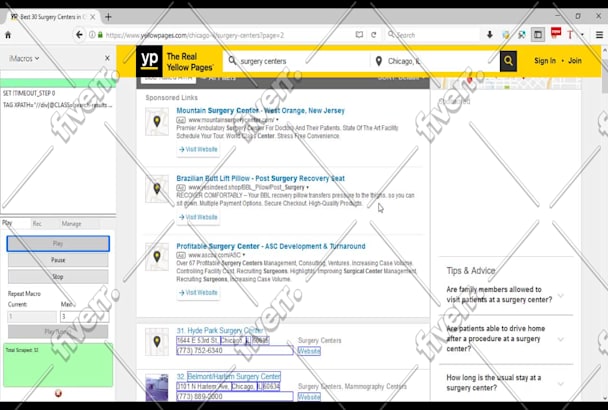The image size is (608, 410).
Task: Click Website link for Belmont/Harlem Surgery Center
Action: point(309,396)
